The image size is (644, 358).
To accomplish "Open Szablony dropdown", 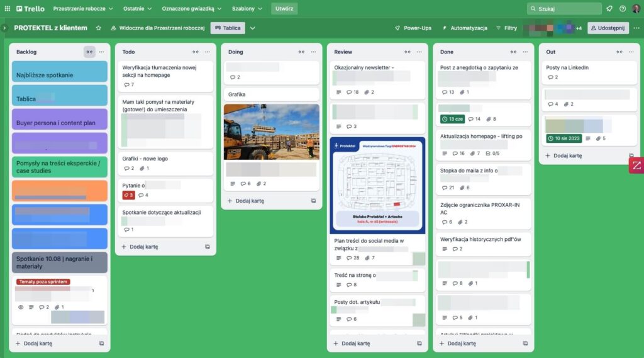I will (x=247, y=8).
